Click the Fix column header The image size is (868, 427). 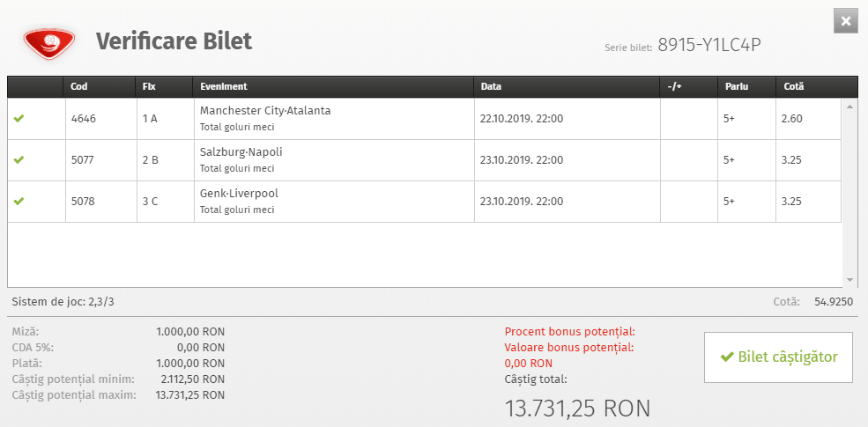coord(149,86)
